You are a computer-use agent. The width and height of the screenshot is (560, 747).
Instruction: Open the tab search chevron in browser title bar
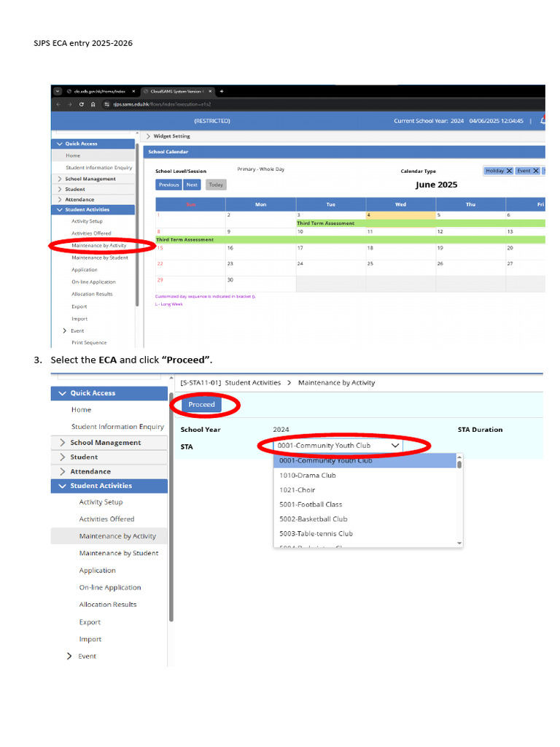(x=58, y=91)
